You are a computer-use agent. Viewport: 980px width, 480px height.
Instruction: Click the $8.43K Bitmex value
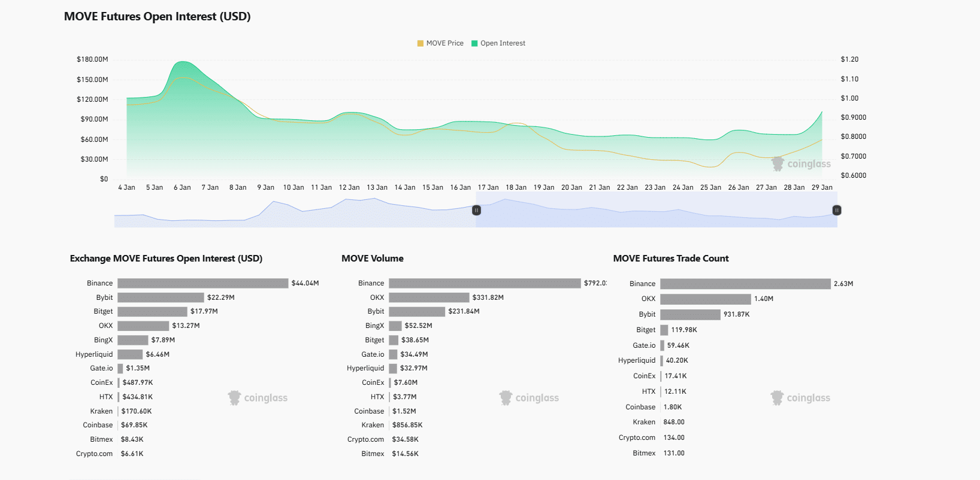click(x=132, y=439)
